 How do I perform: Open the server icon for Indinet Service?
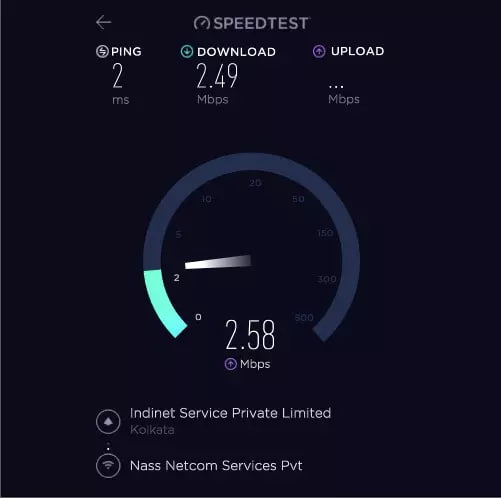(x=108, y=421)
